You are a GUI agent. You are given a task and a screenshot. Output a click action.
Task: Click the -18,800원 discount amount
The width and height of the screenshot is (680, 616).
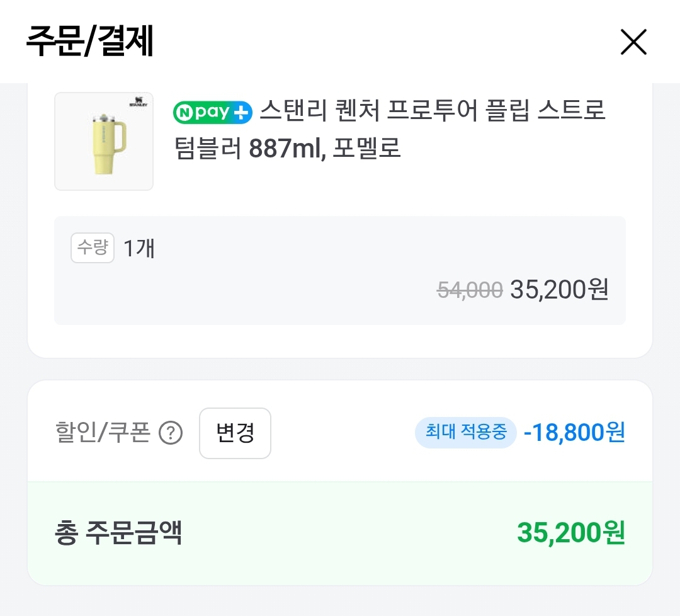(574, 433)
